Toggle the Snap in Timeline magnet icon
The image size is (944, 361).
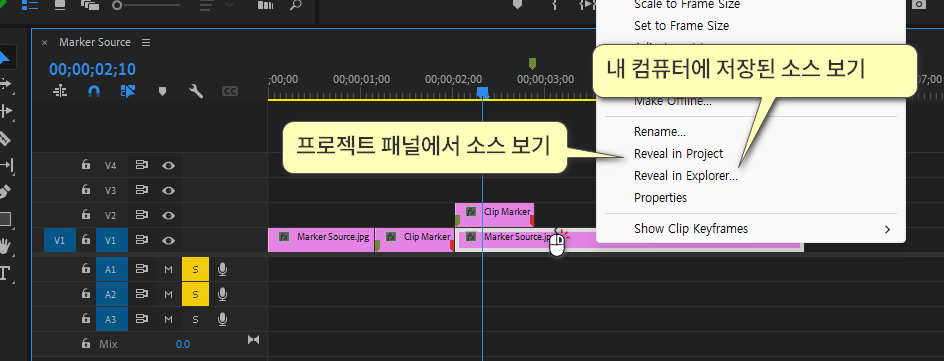click(93, 91)
